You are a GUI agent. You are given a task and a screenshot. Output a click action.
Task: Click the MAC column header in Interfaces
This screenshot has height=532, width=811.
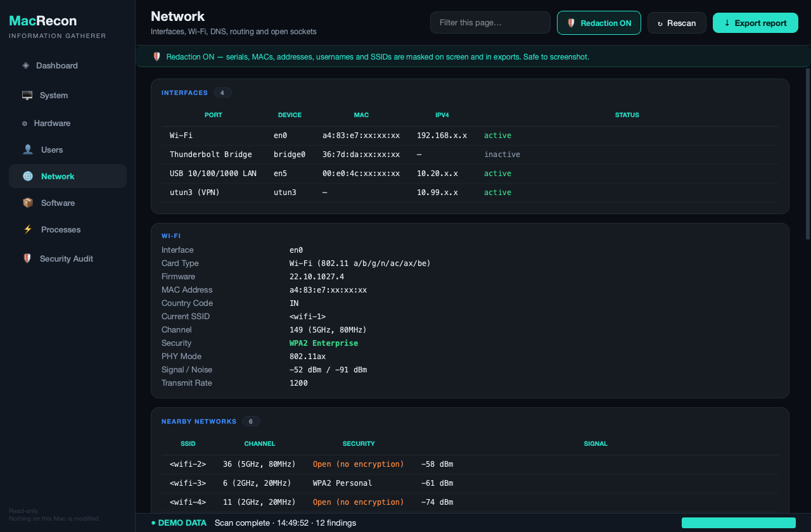(x=361, y=115)
